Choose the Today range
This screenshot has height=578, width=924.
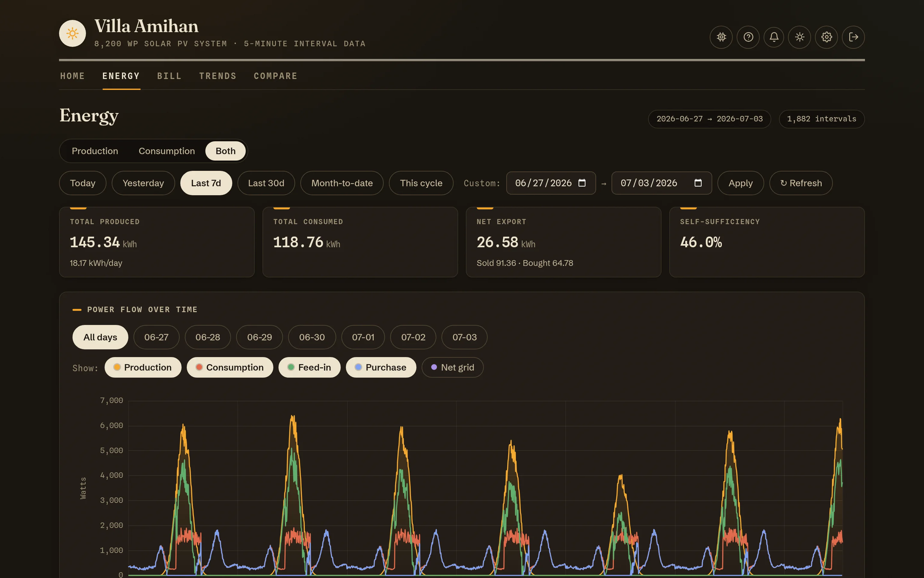click(82, 183)
